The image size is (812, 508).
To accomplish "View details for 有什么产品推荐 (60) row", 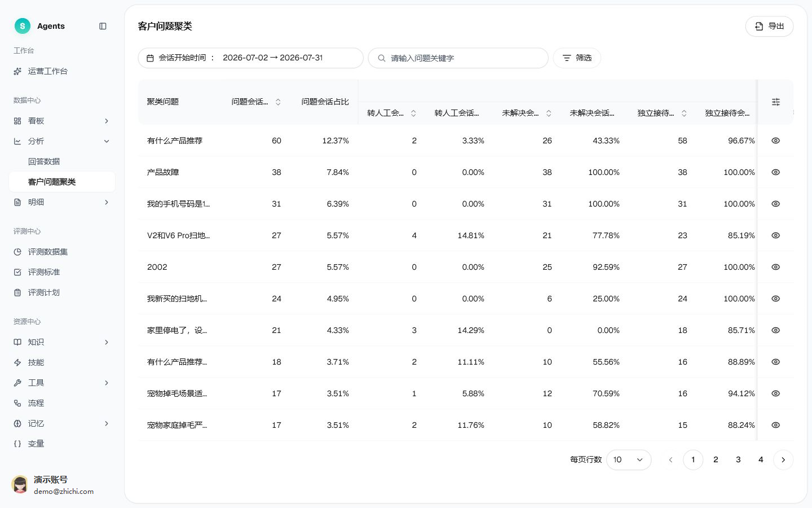I will point(776,141).
